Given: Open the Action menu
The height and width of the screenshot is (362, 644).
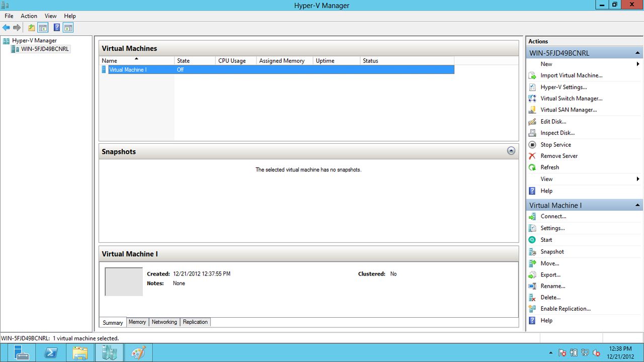Looking at the screenshot, I should pos(29,16).
